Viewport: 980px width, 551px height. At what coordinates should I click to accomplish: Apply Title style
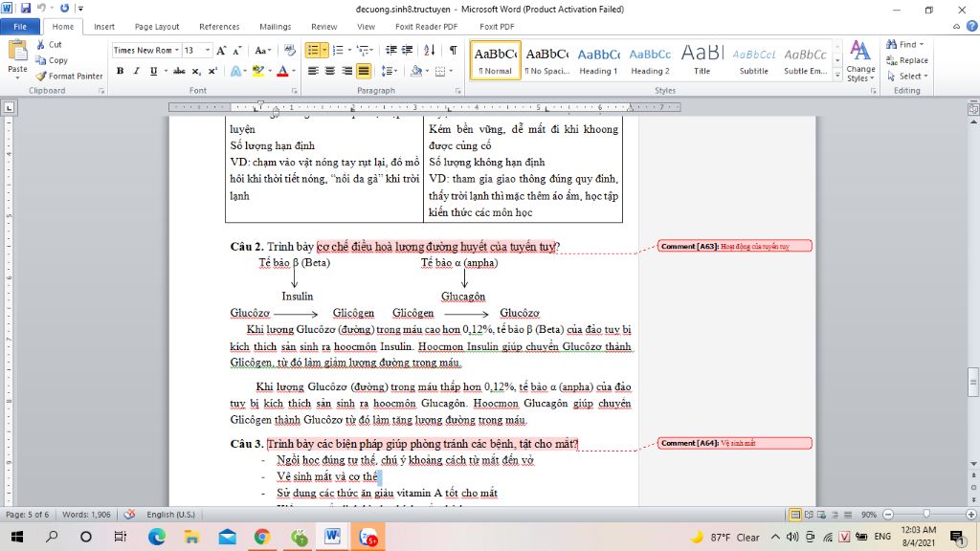click(702, 60)
